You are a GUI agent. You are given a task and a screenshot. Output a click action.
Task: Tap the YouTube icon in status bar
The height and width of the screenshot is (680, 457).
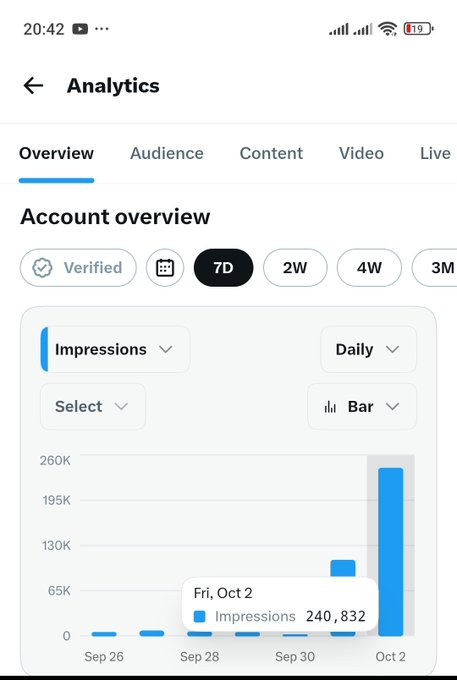point(80,29)
